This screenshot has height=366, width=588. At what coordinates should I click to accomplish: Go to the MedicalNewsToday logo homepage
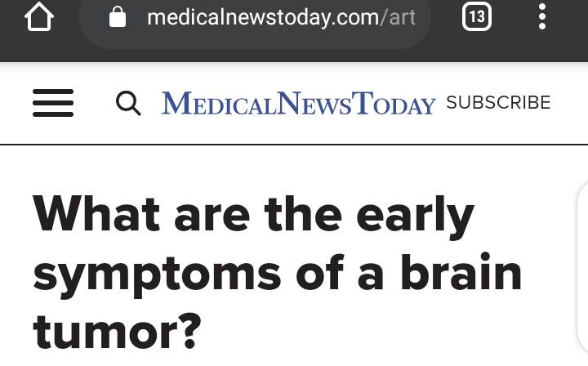pyautogui.click(x=299, y=103)
